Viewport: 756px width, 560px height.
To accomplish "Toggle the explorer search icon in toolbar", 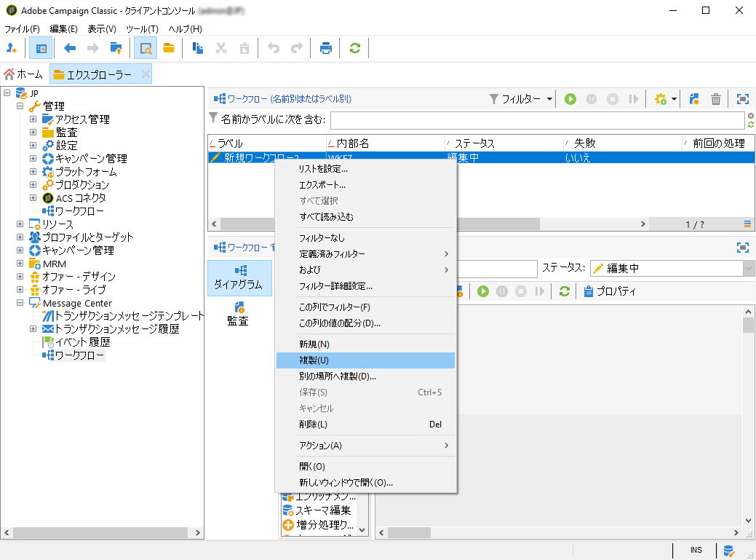I will coord(145,48).
